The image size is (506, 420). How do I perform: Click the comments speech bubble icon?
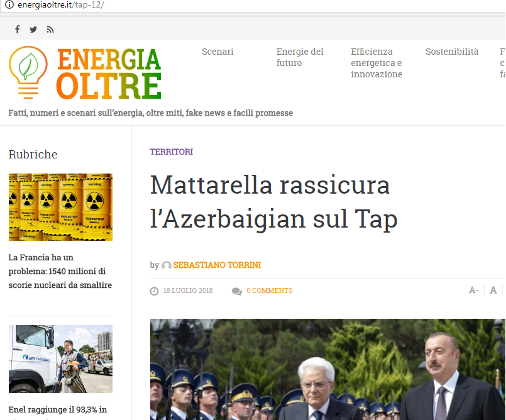236,291
